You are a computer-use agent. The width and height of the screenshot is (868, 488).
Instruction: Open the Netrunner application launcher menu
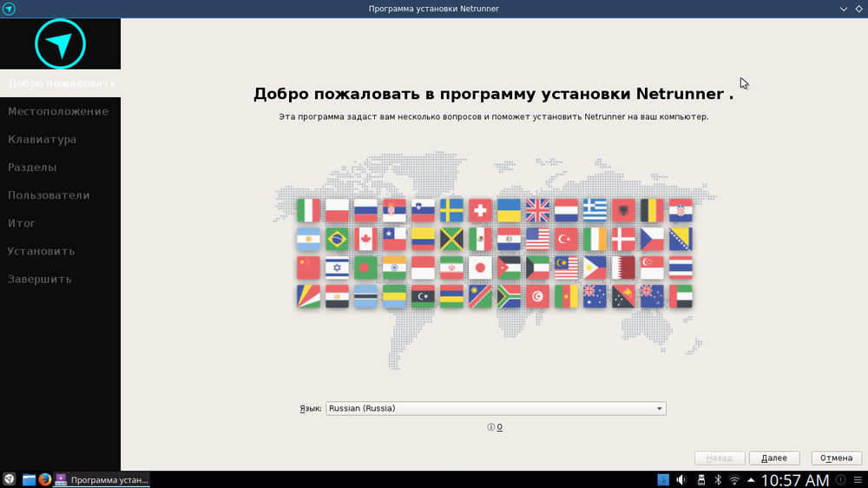pos(10,479)
